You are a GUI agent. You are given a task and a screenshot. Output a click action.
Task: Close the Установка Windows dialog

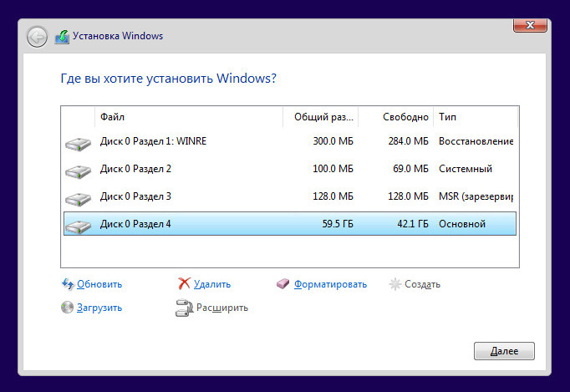(530, 25)
